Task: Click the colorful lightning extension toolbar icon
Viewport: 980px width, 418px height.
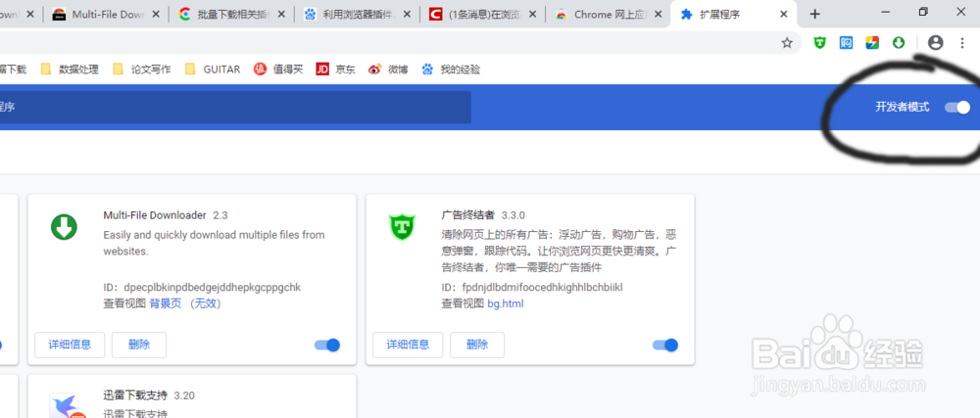Action: [x=872, y=42]
